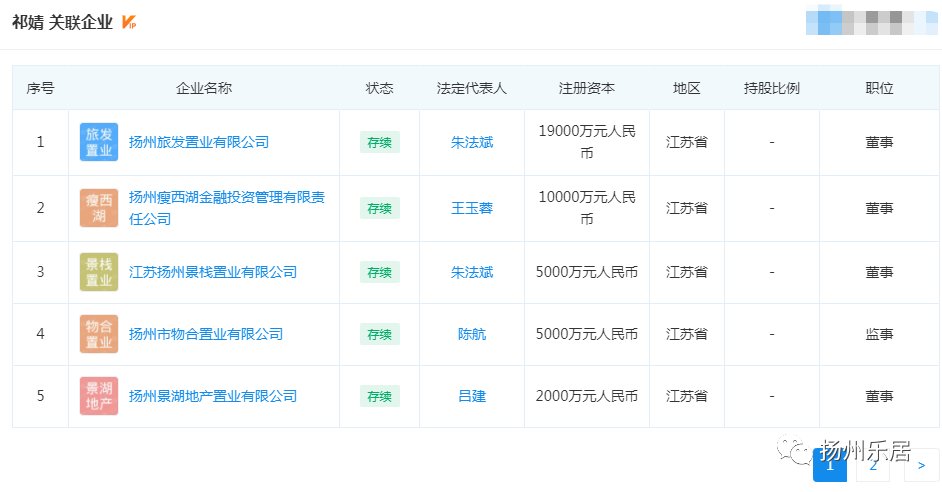Open the 景湖地产 company logo icon

99,396
